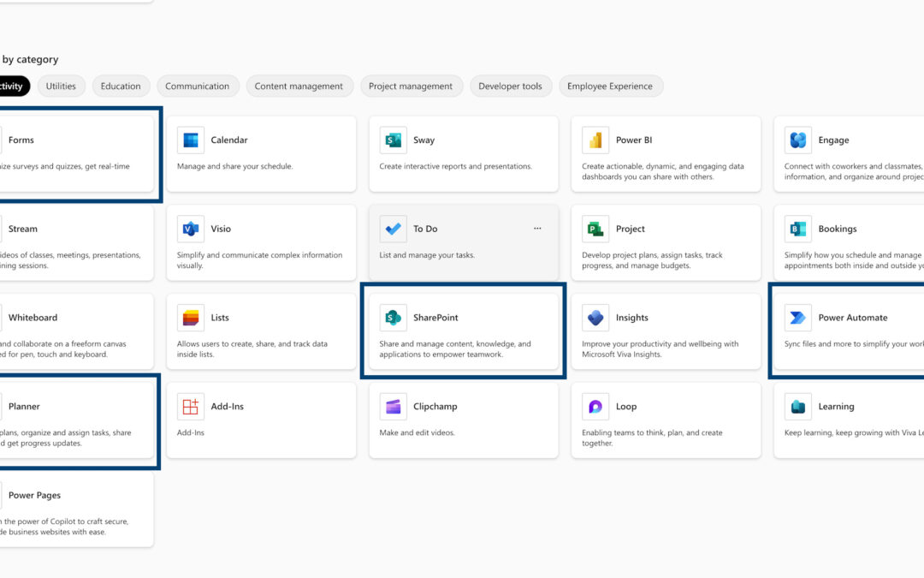924x578 pixels.
Task: Select the Insights heart icon
Action: 595,318
